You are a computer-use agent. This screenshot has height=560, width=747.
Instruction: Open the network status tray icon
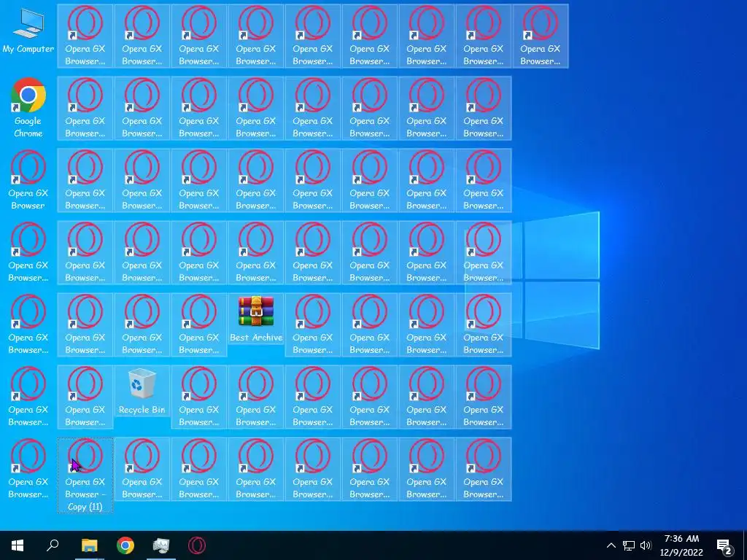(x=628, y=545)
